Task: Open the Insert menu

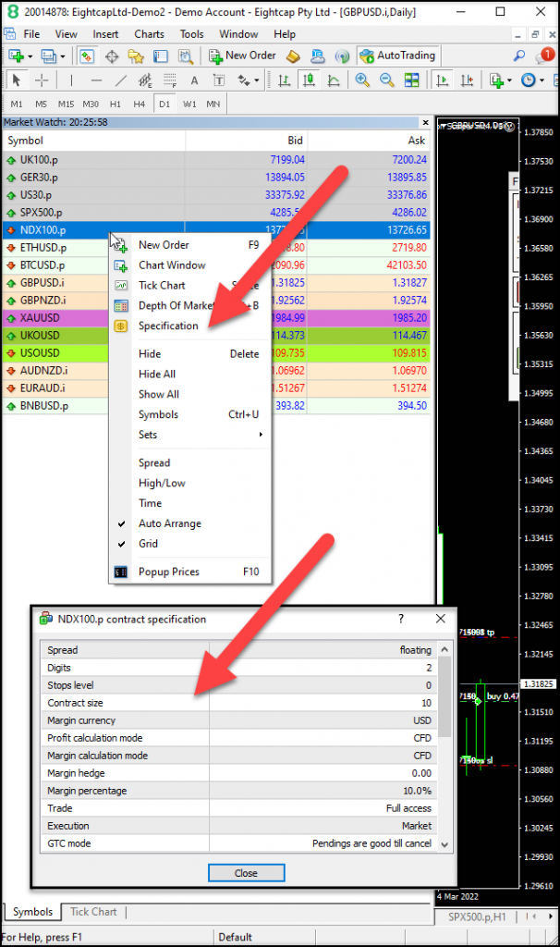Action: tap(105, 34)
